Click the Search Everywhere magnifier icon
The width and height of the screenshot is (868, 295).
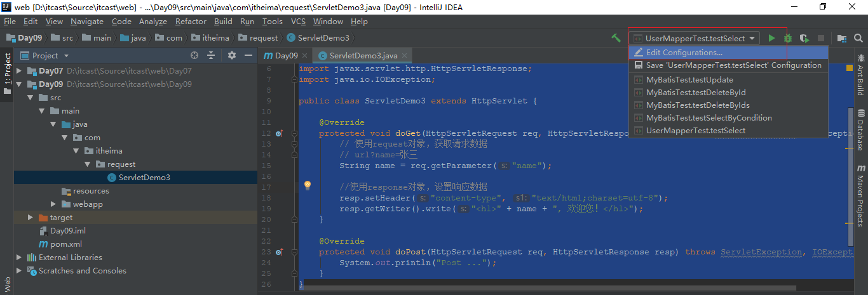pyautogui.click(x=860, y=38)
